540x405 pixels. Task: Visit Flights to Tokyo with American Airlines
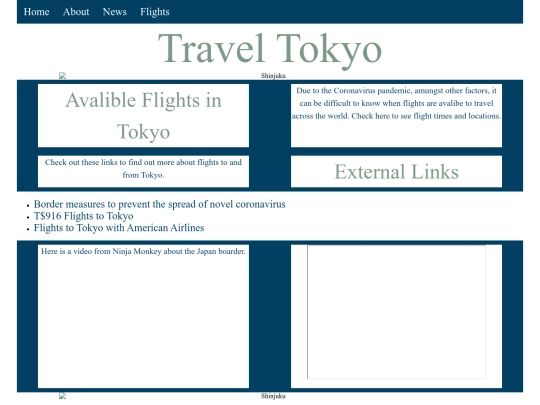tap(119, 228)
